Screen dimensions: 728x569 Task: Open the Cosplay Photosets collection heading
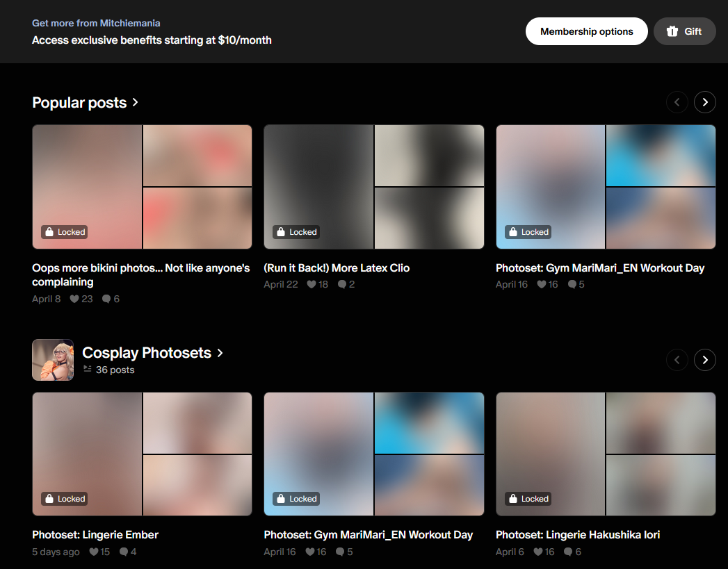click(x=153, y=353)
